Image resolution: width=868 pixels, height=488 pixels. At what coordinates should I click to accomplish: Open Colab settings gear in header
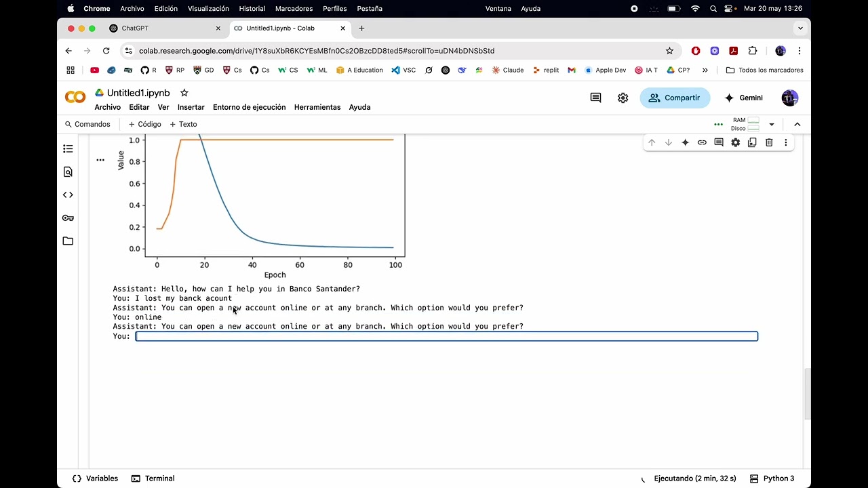coord(623,98)
